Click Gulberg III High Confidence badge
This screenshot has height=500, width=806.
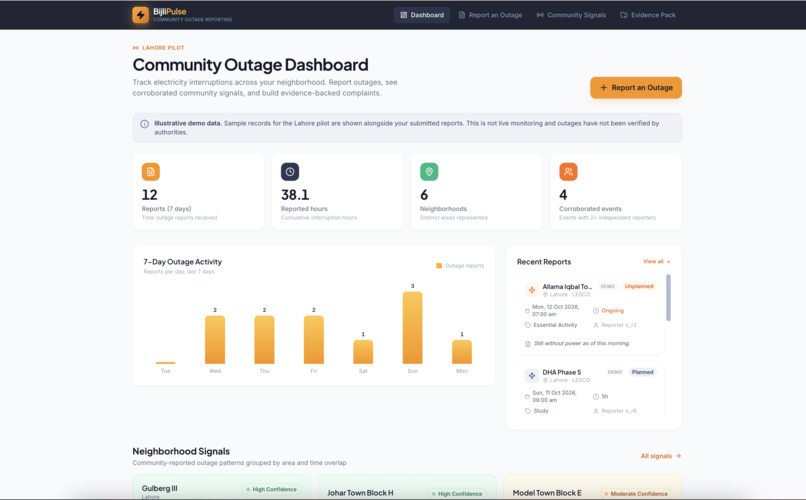pos(271,489)
